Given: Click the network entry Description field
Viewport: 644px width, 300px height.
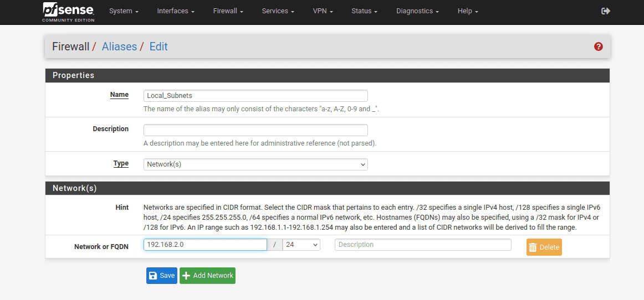Looking at the screenshot, I should pyautogui.click(x=423, y=245).
